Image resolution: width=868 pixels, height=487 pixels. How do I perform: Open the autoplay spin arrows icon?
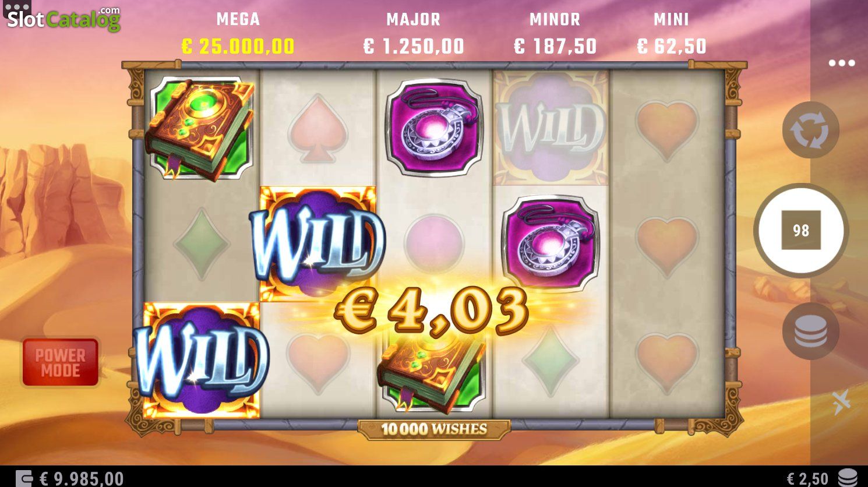point(810,130)
